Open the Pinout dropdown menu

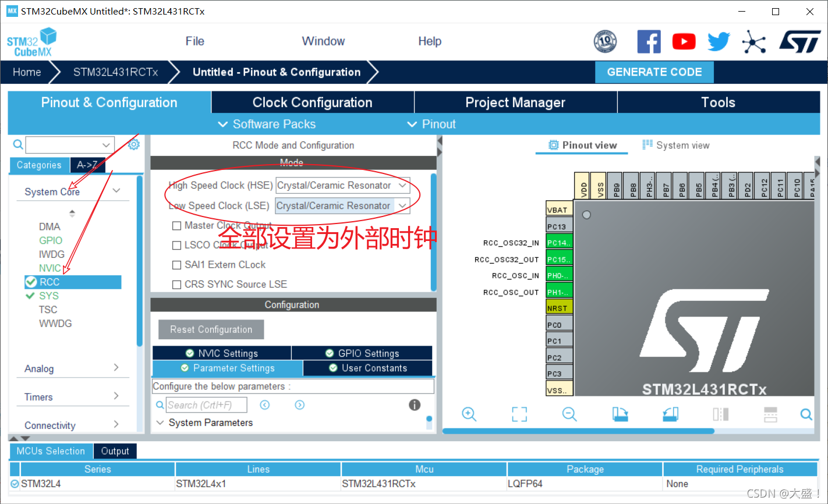tap(431, 124)
